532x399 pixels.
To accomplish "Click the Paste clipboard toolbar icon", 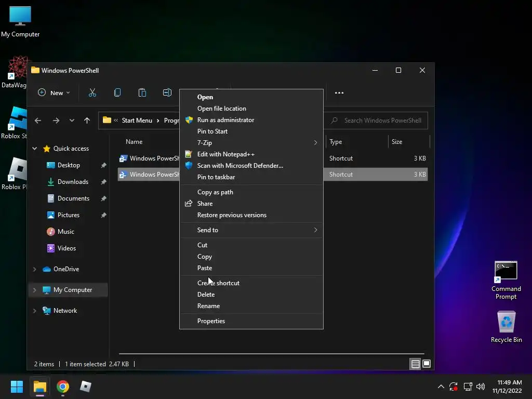I will (142, 92).
